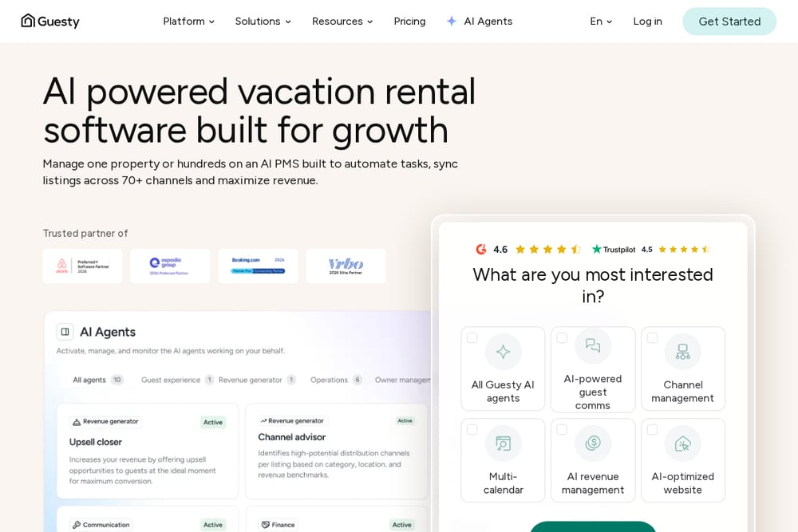Click the AI Agents sparkle icon
This screenshot has width=798, height=532.
click(x=452, y=22)
